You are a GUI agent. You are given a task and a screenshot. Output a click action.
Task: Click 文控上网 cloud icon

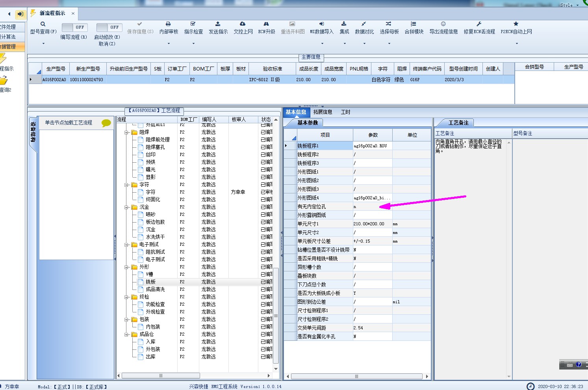(243, 24)
